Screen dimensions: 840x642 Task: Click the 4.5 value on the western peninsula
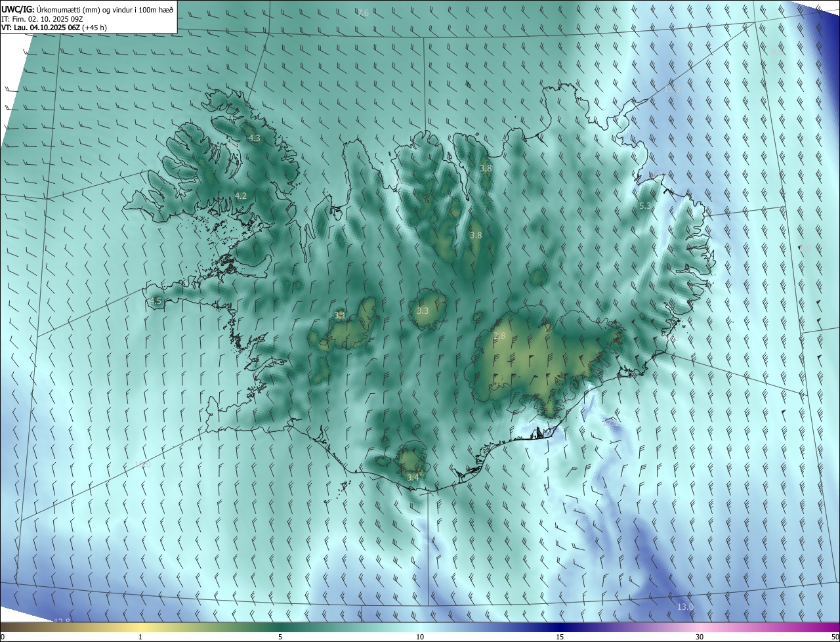pos(156,301)
